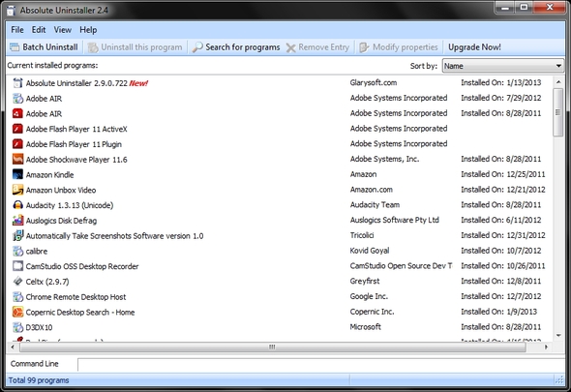
Task: Select the Amazon Unbox Video name
Action: (61, 190)
